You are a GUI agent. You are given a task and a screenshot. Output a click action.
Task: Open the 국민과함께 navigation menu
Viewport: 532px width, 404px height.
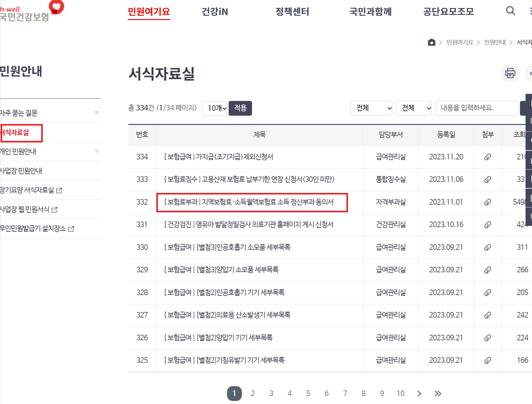pyautogui.click(x=370, y=12)
